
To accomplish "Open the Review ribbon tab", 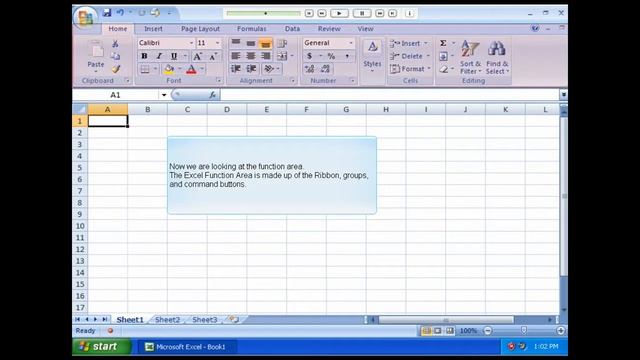I will click(x=329, y=29).
